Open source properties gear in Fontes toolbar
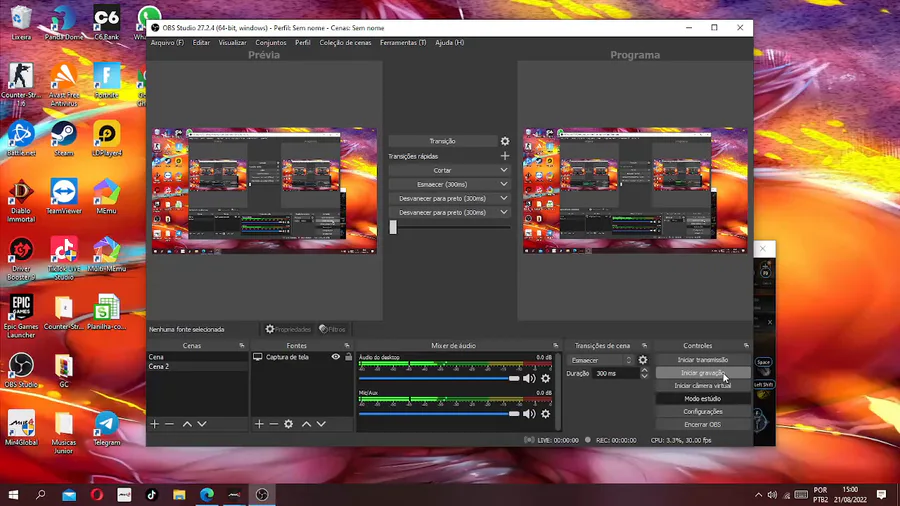The width and height of the screenshot is (900, 506). tap(289, 424)
